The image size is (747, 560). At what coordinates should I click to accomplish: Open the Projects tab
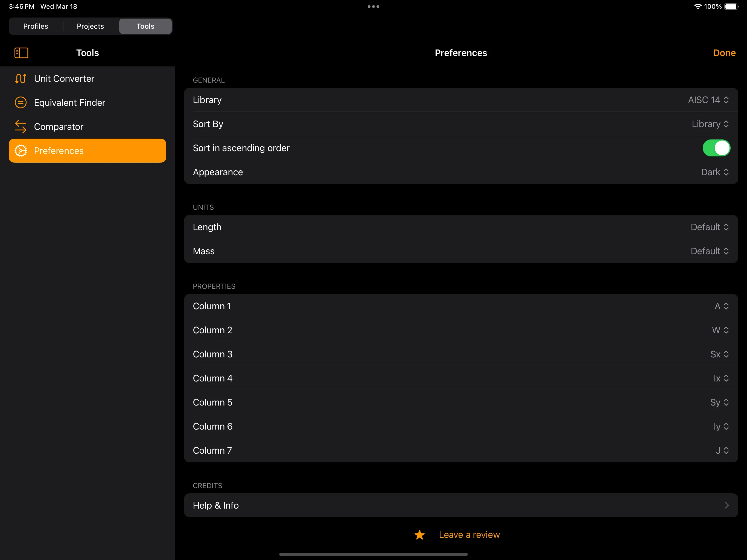point(90,26)
